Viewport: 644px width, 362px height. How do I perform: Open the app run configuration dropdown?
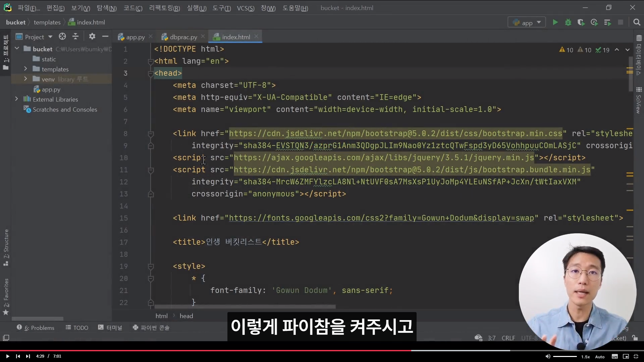click(x=527, y=22)
